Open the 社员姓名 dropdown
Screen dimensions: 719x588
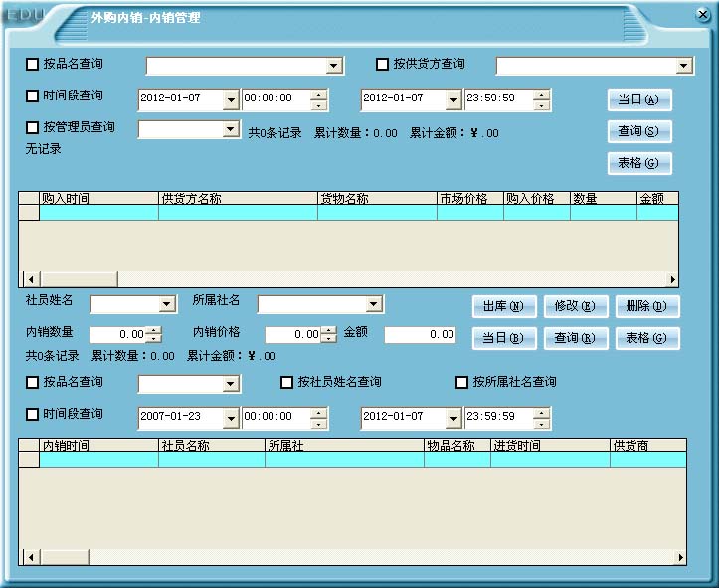167,304
